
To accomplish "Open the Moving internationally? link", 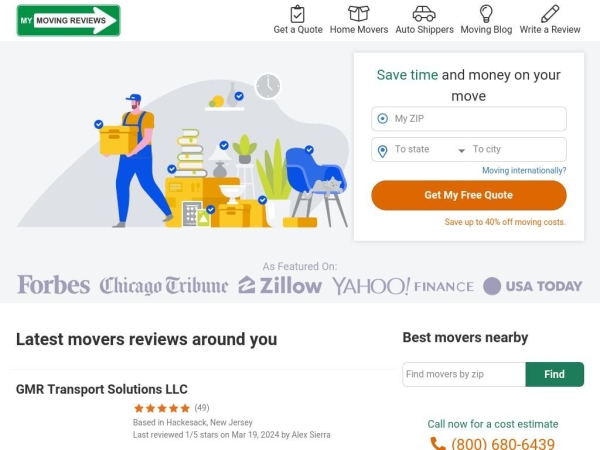I will (524, 171).
